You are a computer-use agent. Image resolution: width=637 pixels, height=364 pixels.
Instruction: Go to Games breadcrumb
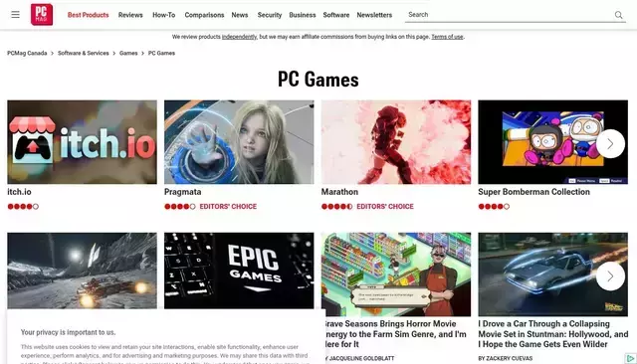click(x=128, y=53)
